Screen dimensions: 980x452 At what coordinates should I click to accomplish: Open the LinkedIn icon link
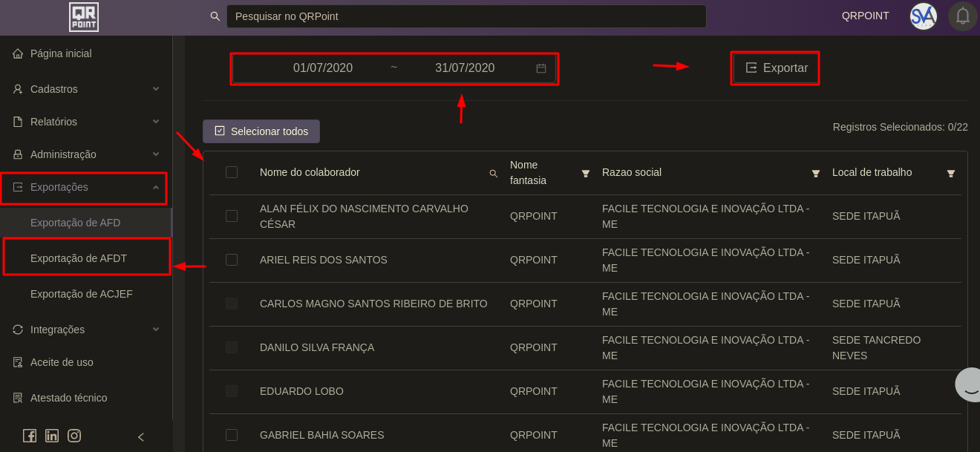point(52,436)
